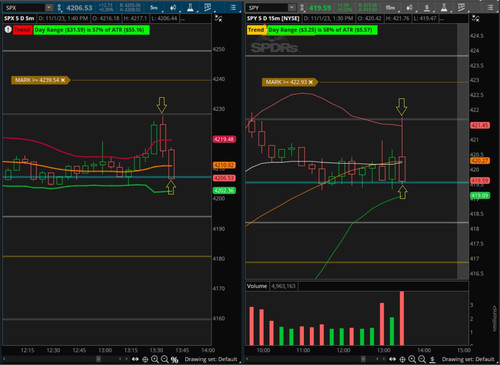Viewport: 500px width, 365px height.
Task: Open Studies flask icon on SPX chart
Action: [x=190, y=7]
